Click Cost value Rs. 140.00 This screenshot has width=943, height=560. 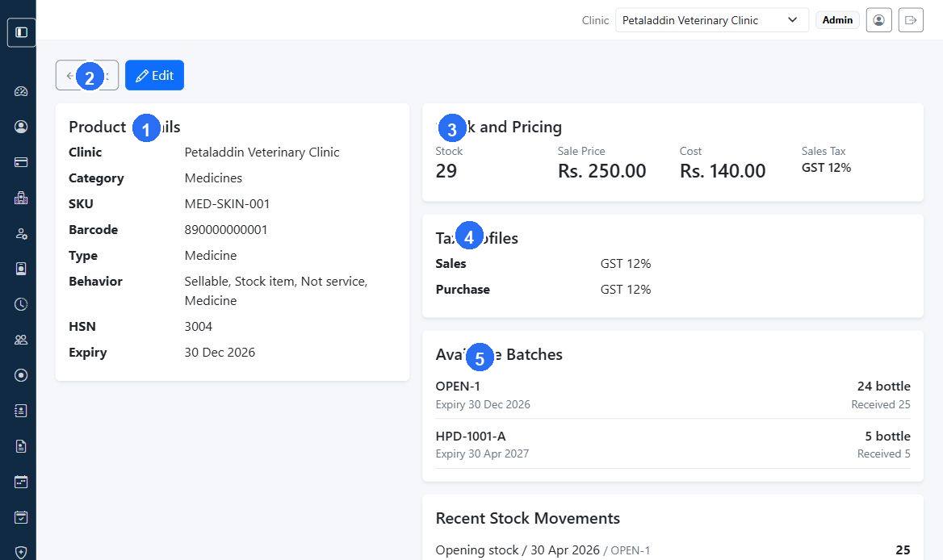coord(723,170)
